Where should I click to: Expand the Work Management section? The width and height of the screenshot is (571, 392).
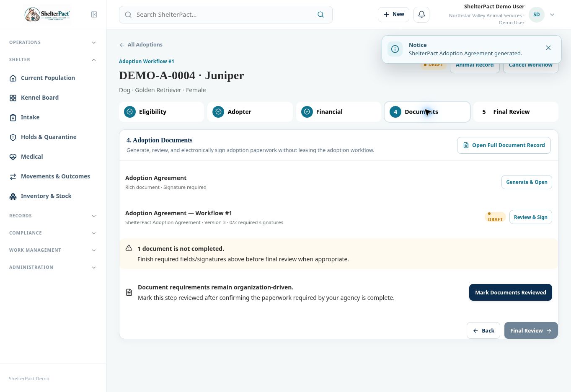tap(53, 250)
